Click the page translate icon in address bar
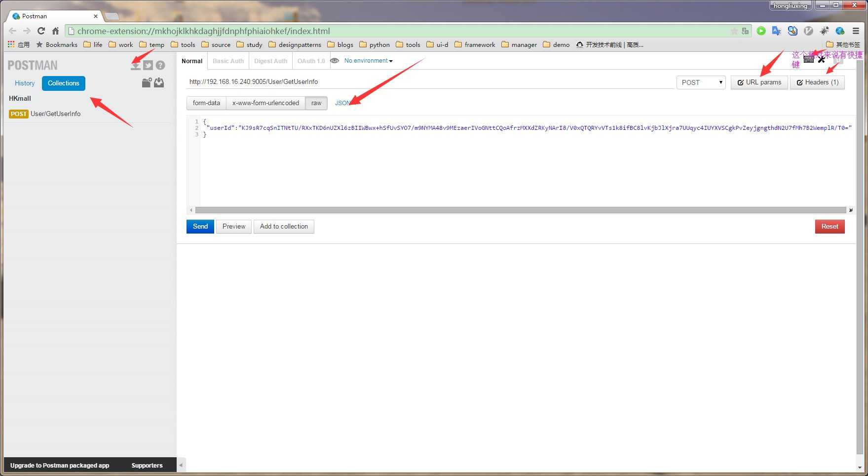868x476 pixels. (x=745, y=31)
